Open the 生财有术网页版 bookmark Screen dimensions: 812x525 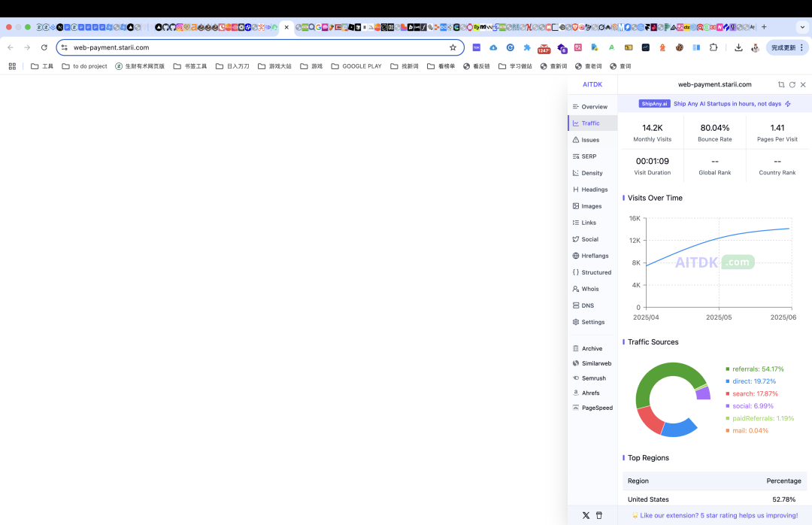point(140,66)
